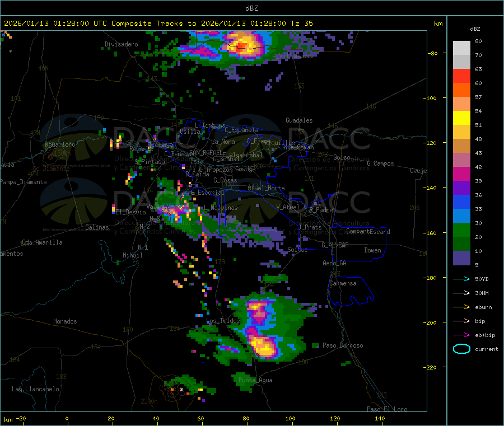Click the 'dBZ' title at top
The height and width of the screenshot is (426, 504).
pos(251,8)
